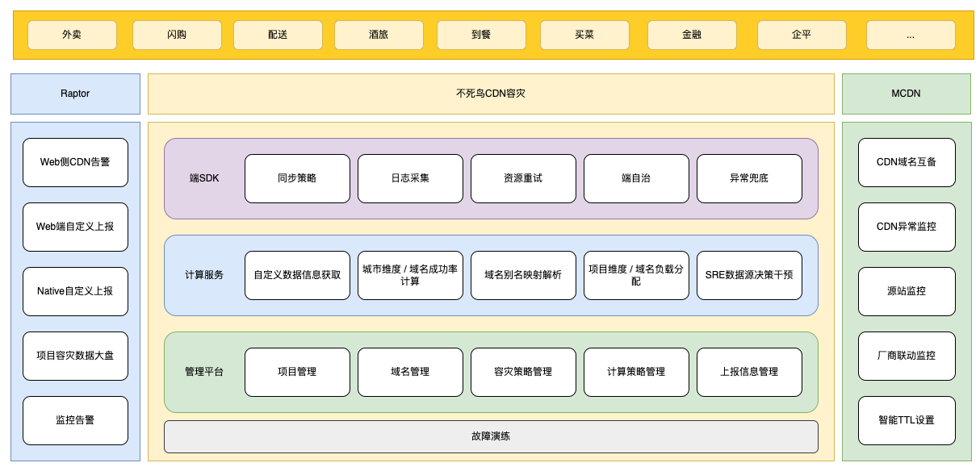Open the ... item at the top right
Viewport: 980px width, 467px height.
pos(910,35)
